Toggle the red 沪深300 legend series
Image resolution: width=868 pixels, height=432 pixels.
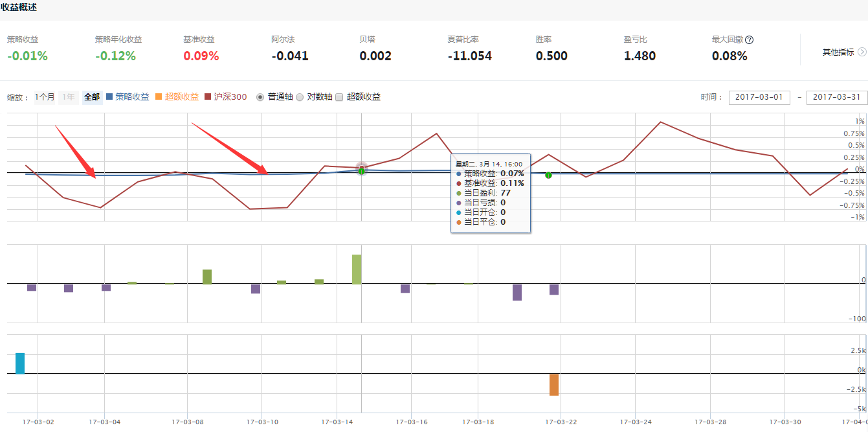point(225,97)
